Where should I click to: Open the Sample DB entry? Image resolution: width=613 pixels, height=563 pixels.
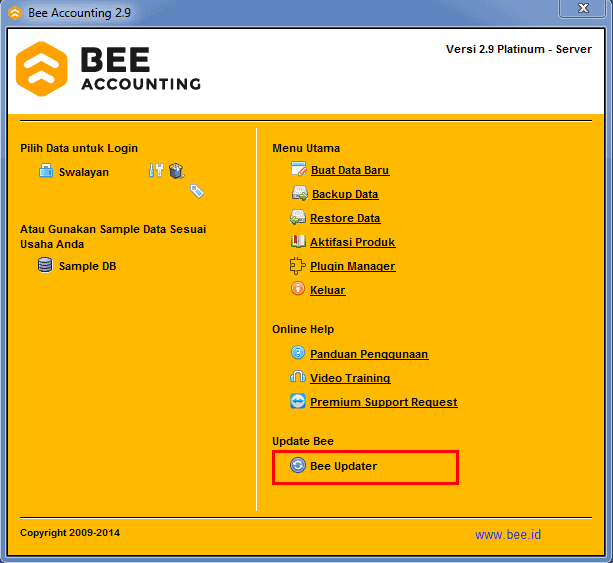tap(88, 266)
